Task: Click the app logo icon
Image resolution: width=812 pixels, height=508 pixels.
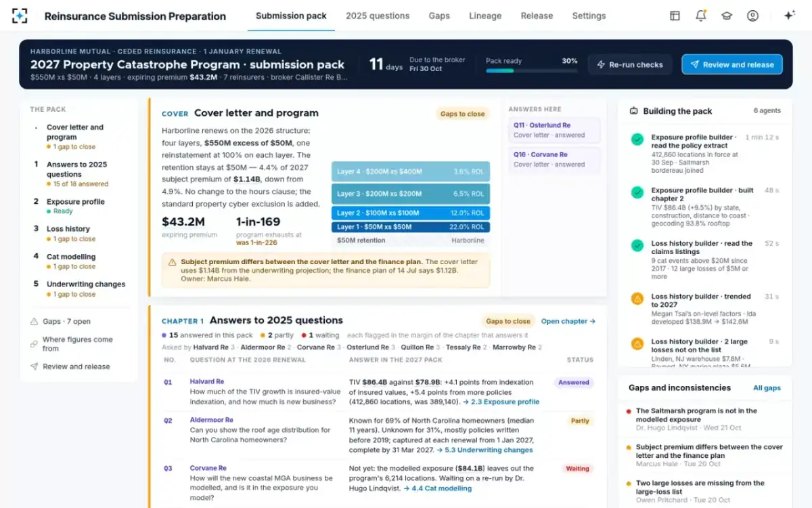Action: [x=20, y=16]
